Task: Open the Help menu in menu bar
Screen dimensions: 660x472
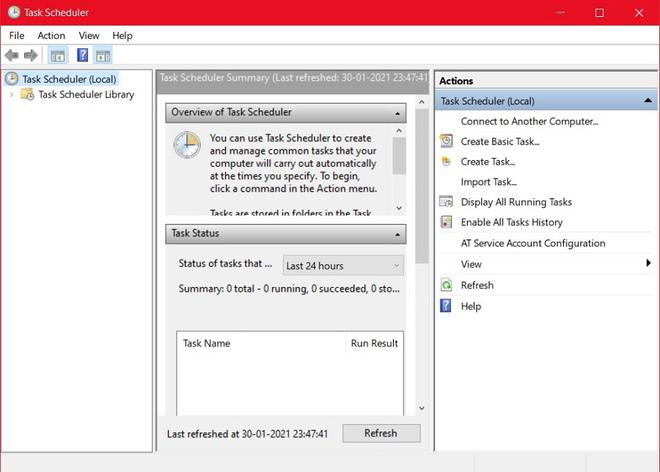Action: (x=122, y=36)
